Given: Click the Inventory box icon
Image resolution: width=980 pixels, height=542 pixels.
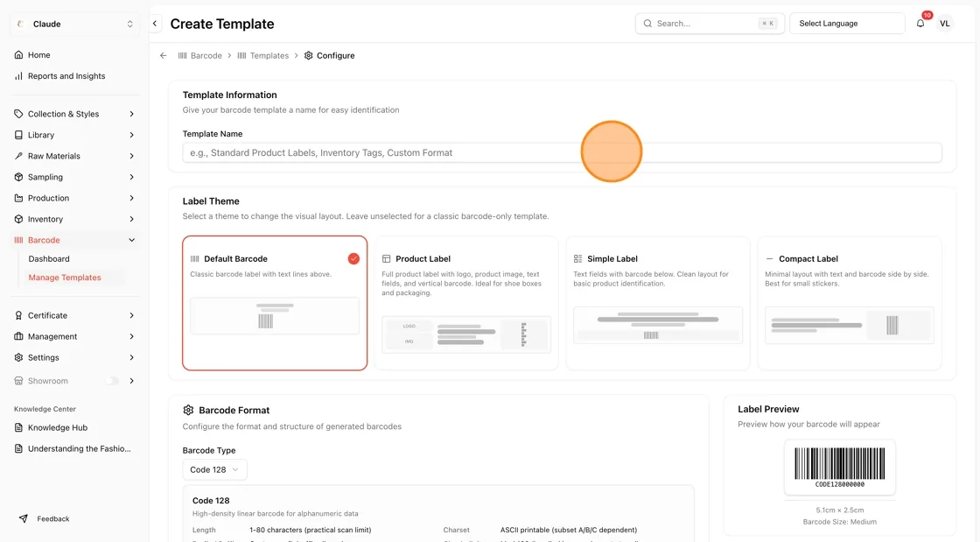Looking at the screenshot, I should [18, 220].
